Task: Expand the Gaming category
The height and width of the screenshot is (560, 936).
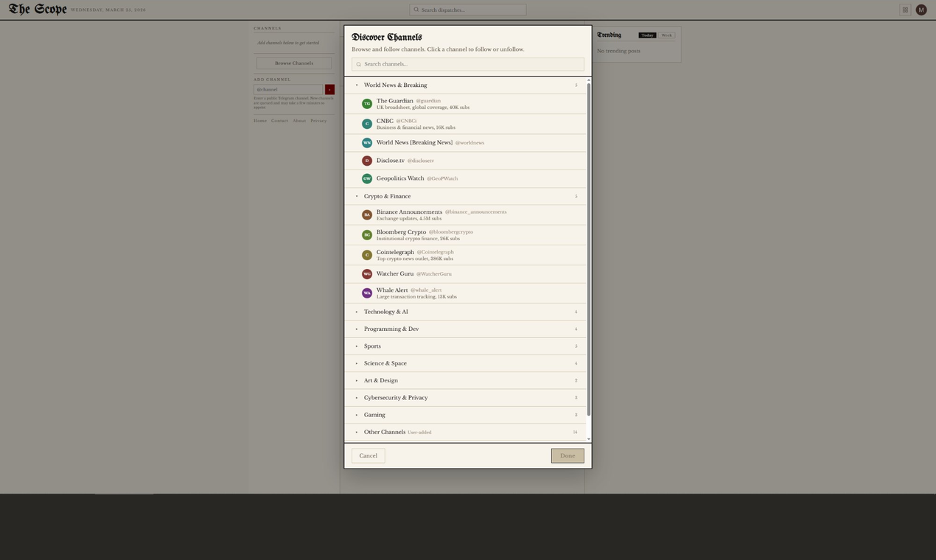Action: [x=465, y=415]
